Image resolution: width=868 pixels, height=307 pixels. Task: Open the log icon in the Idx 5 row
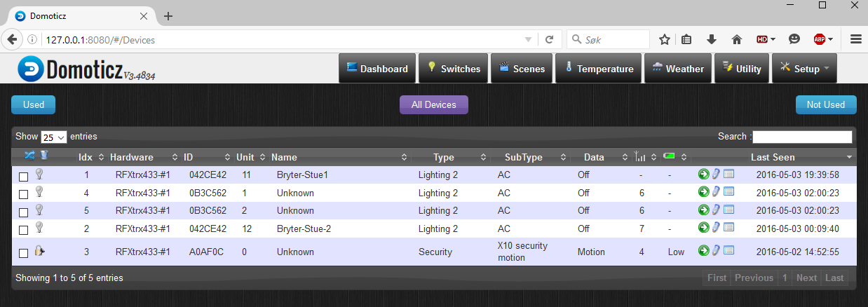point(728,209)
